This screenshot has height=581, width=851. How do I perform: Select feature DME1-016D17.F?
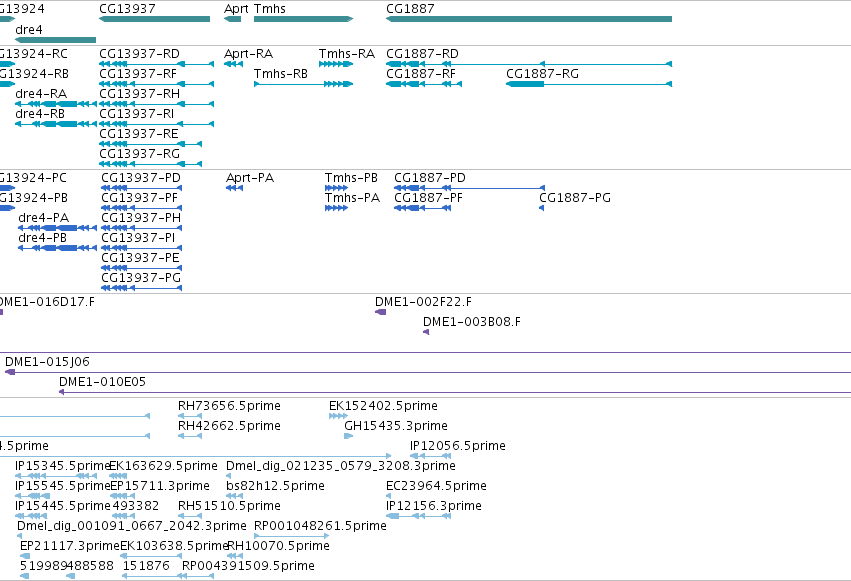coord(2,312)
